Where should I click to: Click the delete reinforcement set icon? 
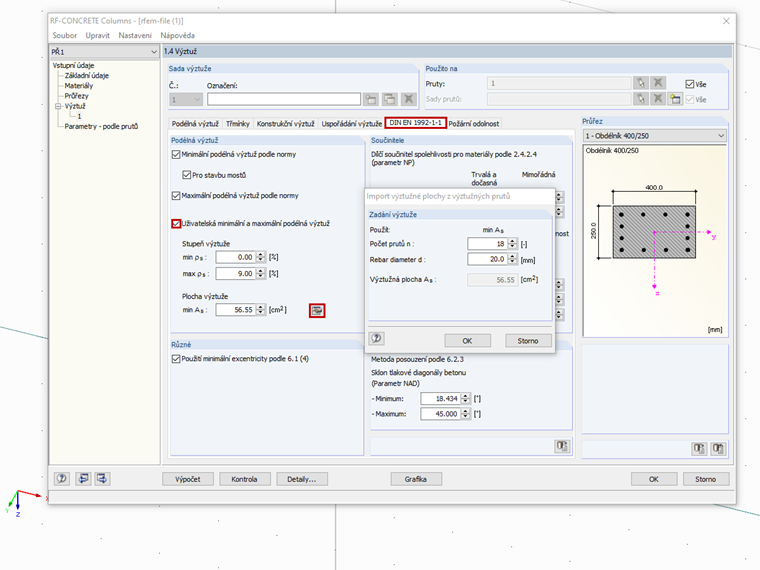409,99
